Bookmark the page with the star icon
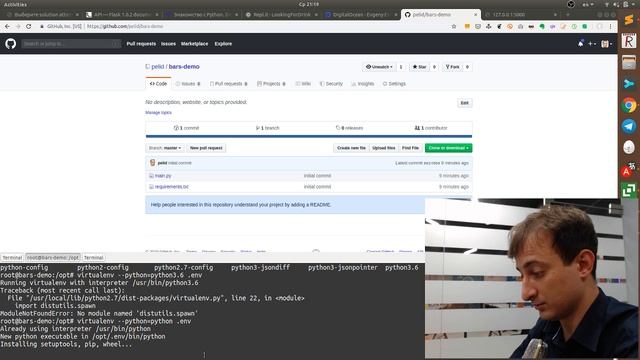 click(453, 26)
